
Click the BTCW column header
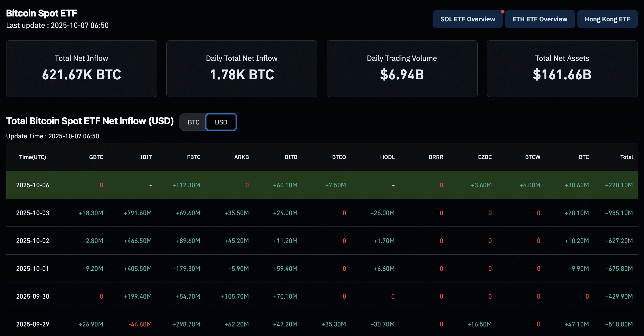pyautogui.click(x=533, y=157)
